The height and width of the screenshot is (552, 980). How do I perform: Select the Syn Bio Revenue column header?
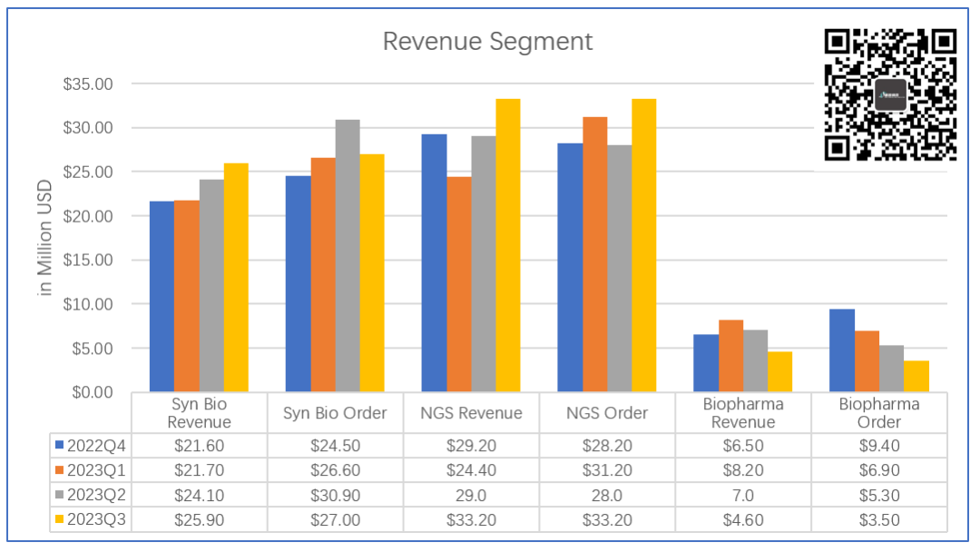pos(200,413)
